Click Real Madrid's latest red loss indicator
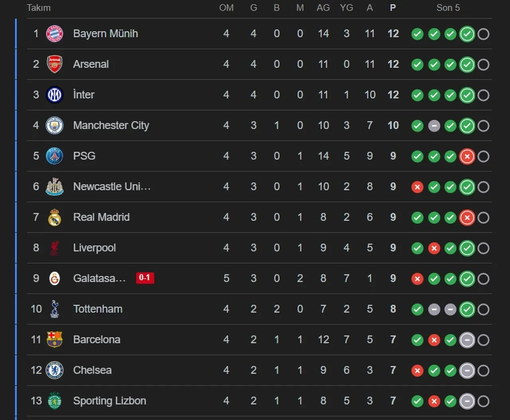 pyautogui.click(x=467, y=218)
